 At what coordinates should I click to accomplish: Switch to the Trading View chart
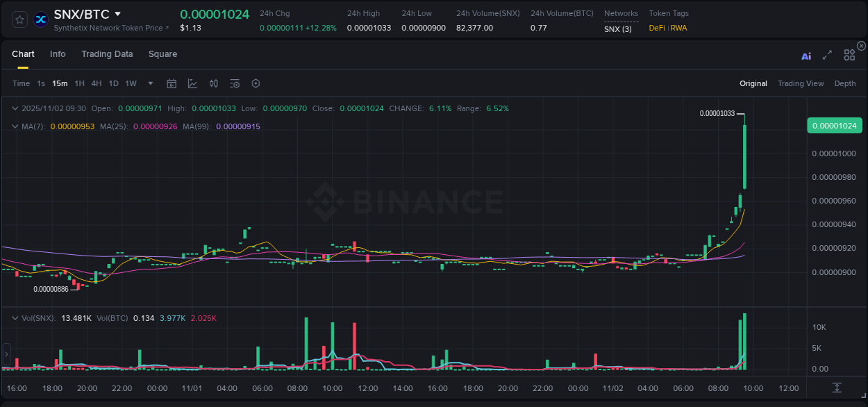click(x=801, y=83)
